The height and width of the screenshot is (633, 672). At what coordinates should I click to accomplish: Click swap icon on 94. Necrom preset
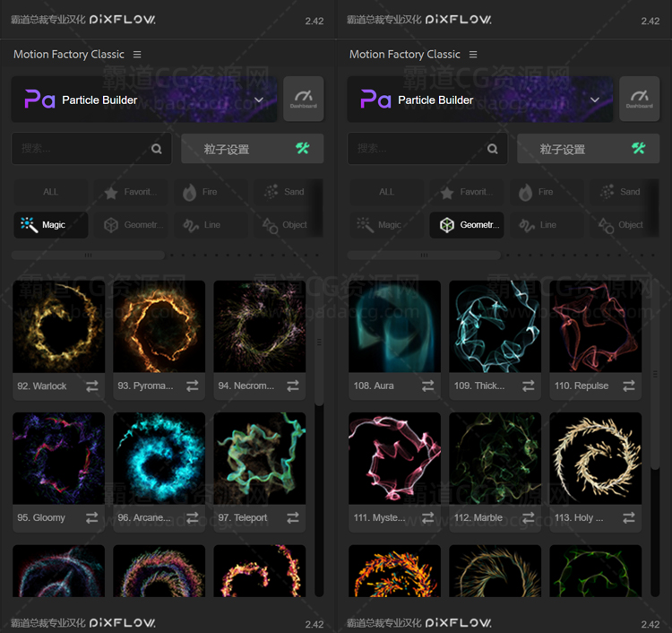[293, 386]
